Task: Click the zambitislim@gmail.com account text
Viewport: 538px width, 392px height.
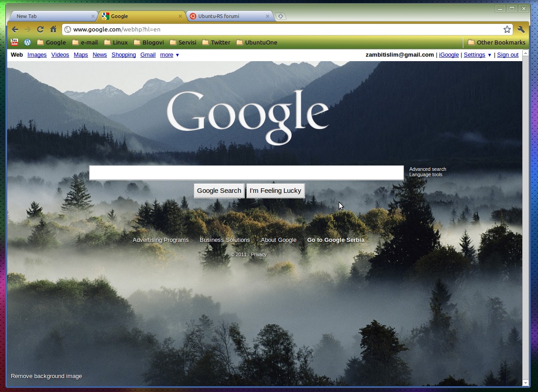Action: 400,55
